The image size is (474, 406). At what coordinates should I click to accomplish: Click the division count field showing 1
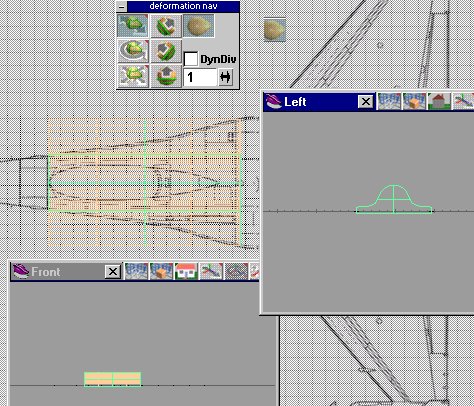(200, 77)
